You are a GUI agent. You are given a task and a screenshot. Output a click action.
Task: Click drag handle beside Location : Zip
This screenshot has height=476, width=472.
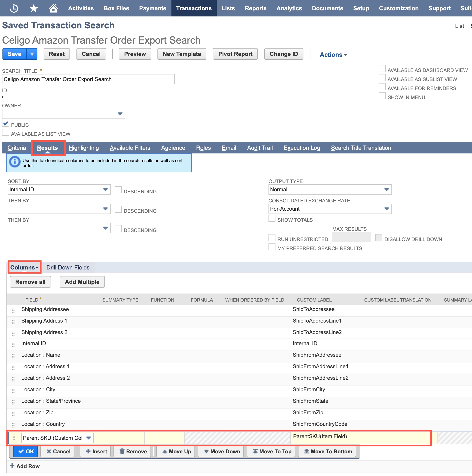(13, 414)
